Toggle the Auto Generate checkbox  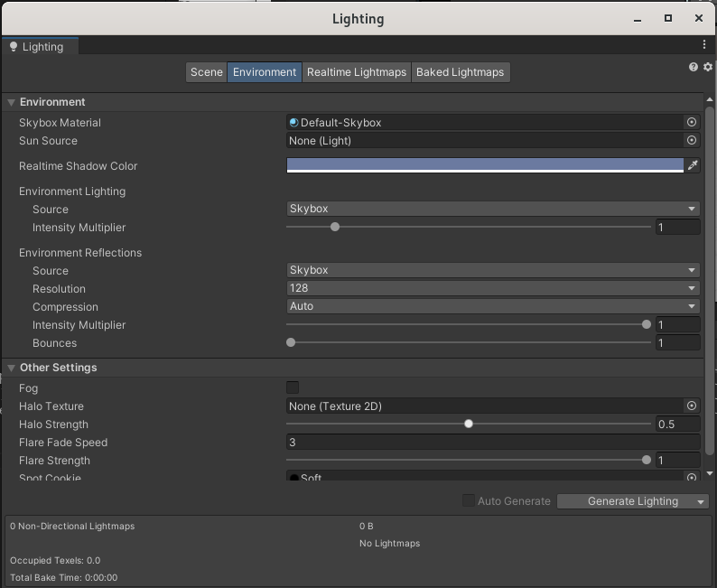click(469, 500)
